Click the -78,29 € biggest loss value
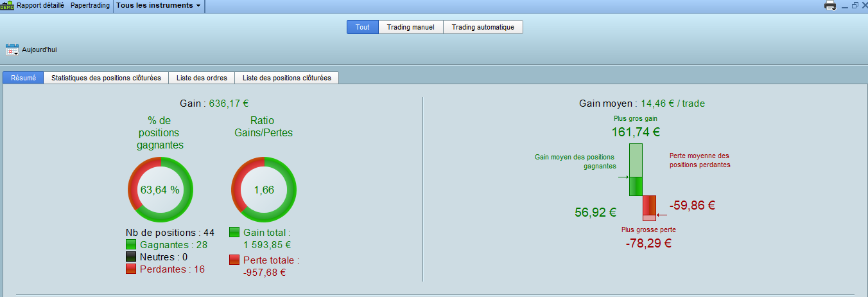 (x=648, y=244)
